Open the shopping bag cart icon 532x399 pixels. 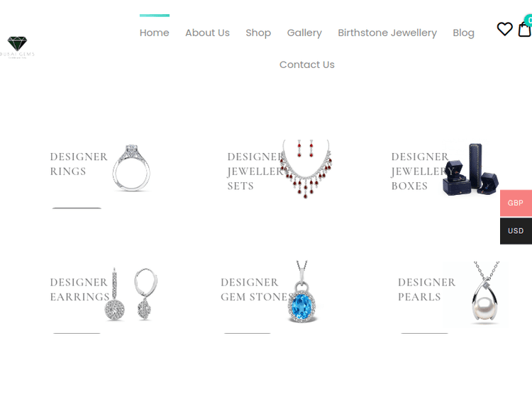pyautogui.click(x=524, y=29)
